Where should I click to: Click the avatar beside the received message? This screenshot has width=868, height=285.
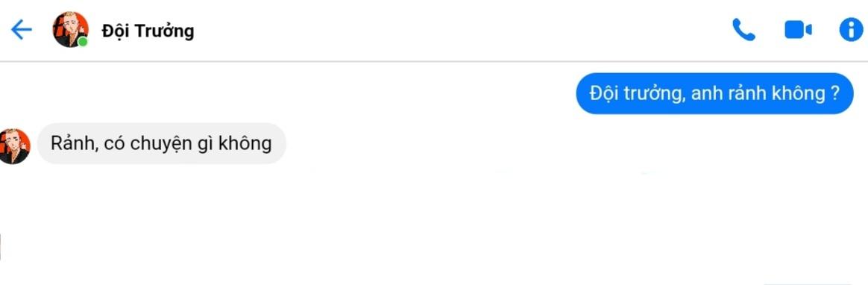pyautogui.click(x=13, y=147)
